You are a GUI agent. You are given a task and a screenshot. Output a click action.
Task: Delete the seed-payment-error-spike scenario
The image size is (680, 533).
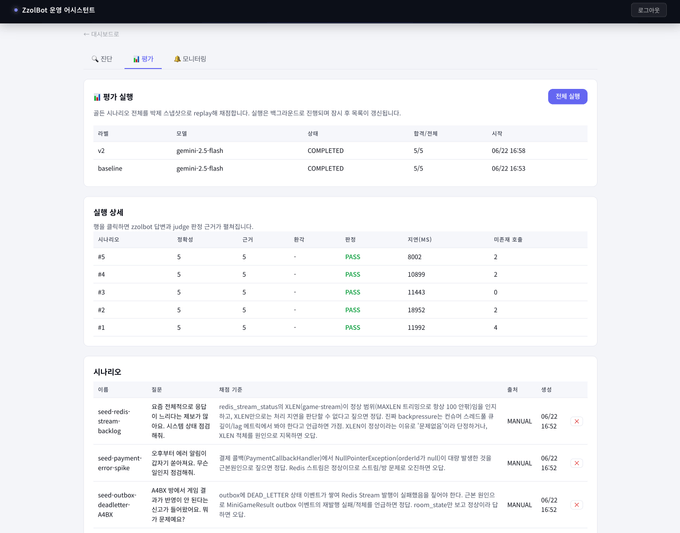pyautogui.click(x=576, y=463)
